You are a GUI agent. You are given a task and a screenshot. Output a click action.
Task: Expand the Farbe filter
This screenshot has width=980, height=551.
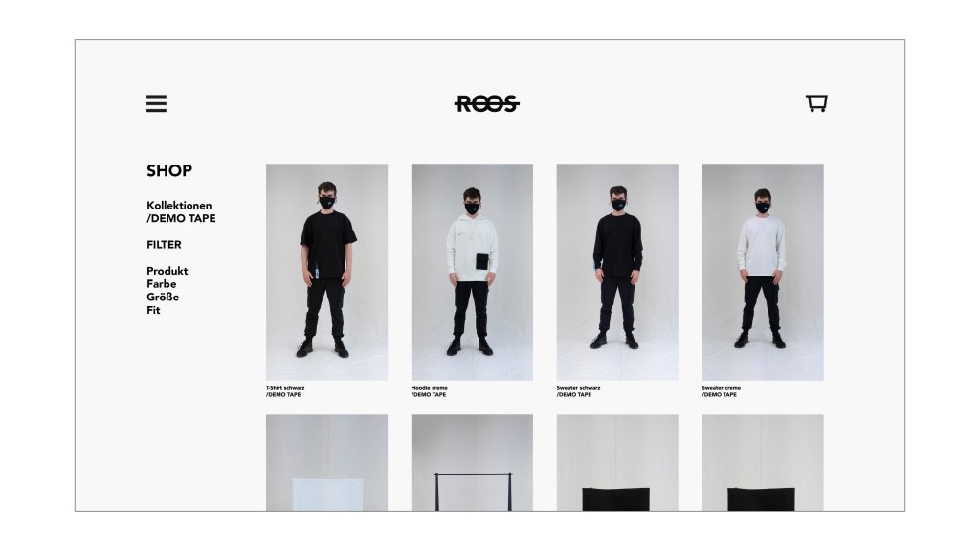pyautogui.click(x=161, y=283)
